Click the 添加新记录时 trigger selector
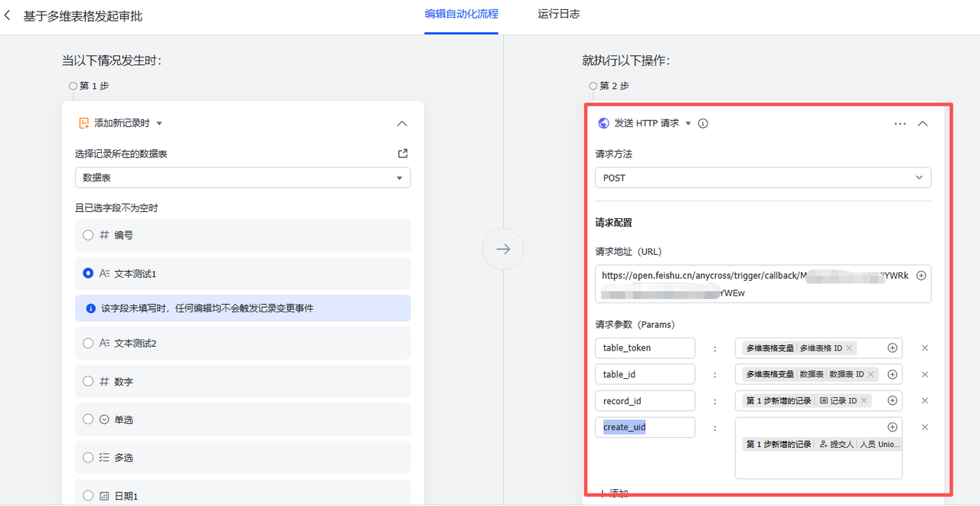The image size is (980, 506). point(122,123)
